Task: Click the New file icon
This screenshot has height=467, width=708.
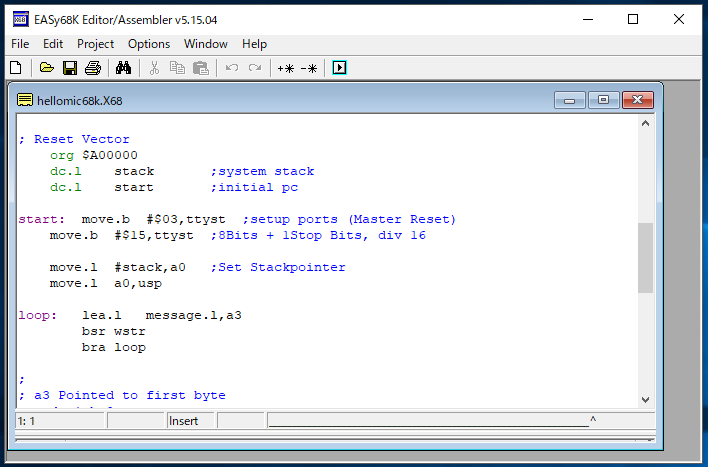Action: pos(15,68)
